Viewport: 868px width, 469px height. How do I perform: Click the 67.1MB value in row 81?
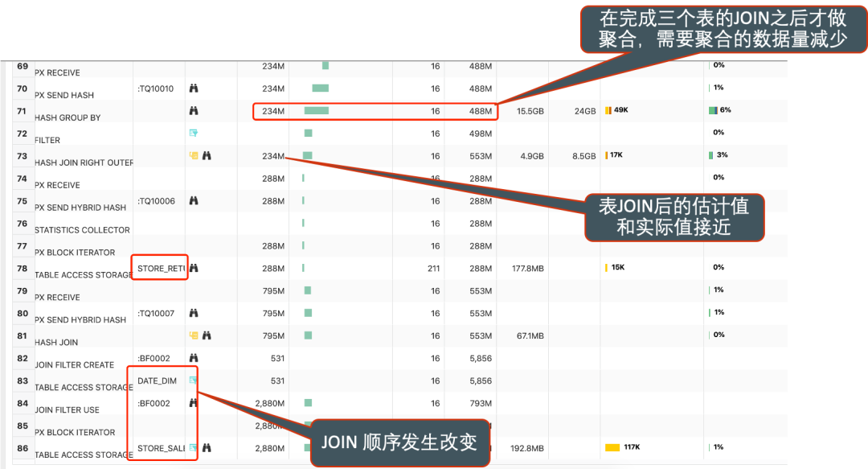click(x=530, y=336)
